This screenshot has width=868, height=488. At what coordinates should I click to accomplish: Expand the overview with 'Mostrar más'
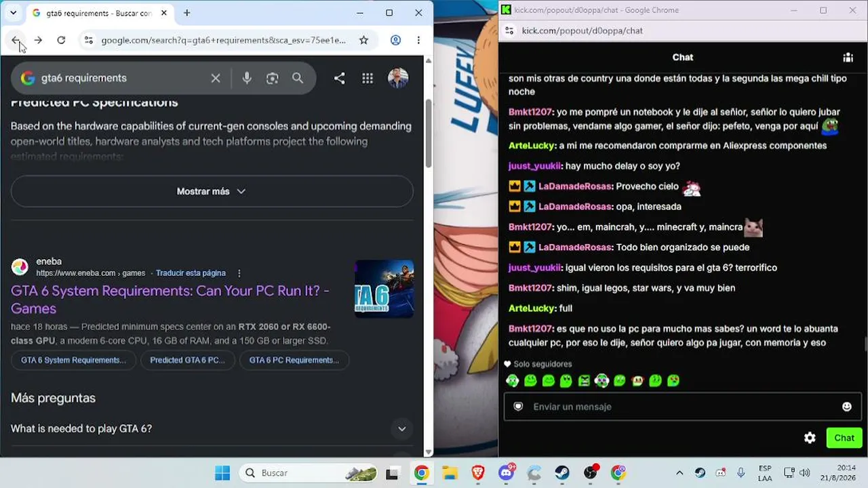tap(212, 191)
